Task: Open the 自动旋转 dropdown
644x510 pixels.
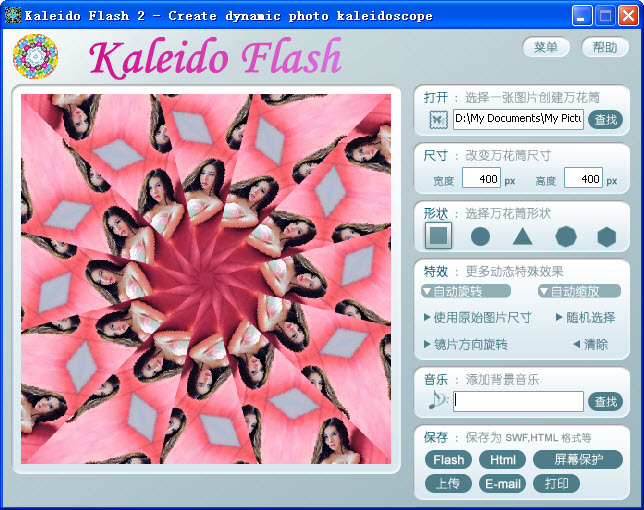Action: click(x=466, y=291)
